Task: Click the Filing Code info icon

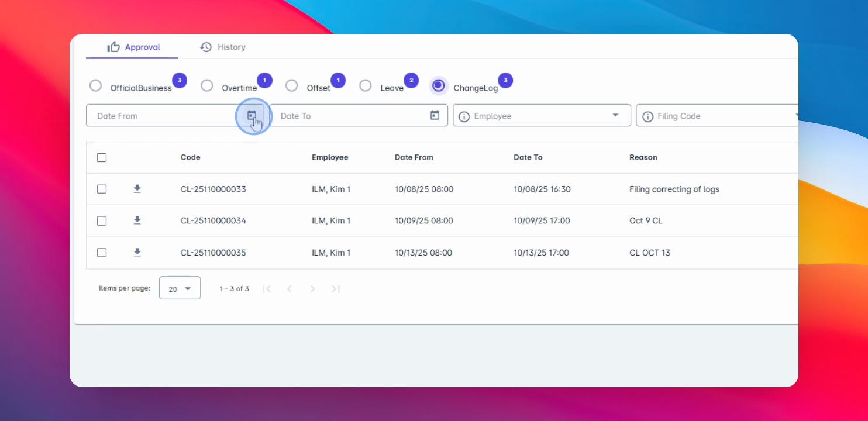Action: pyautogui.click(x=647, y=116)
